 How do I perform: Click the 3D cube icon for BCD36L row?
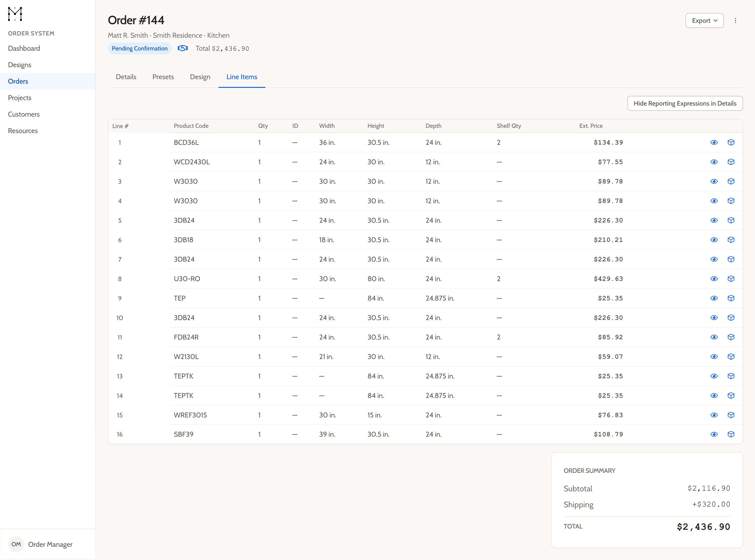click(731, 142)
